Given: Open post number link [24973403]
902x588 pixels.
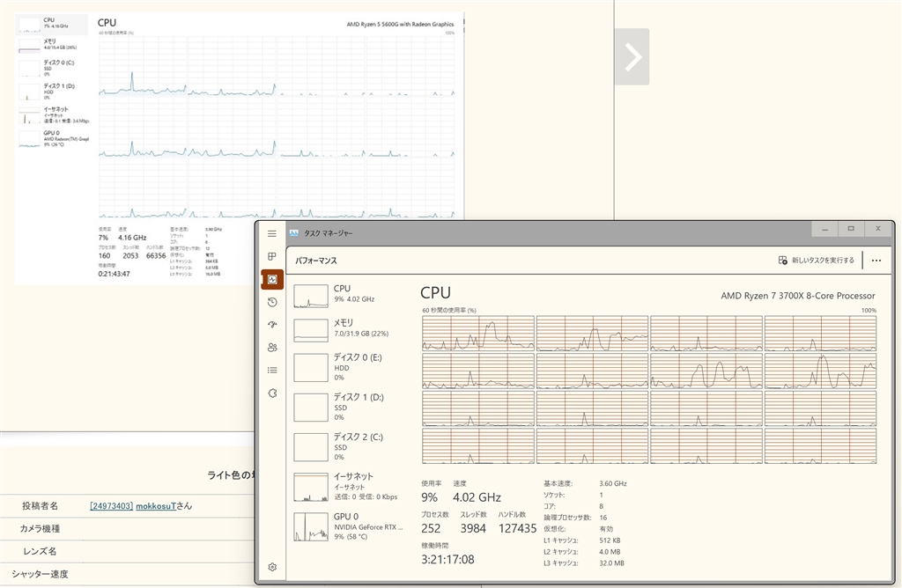Looking at the screenshot, I should (112, 506).
